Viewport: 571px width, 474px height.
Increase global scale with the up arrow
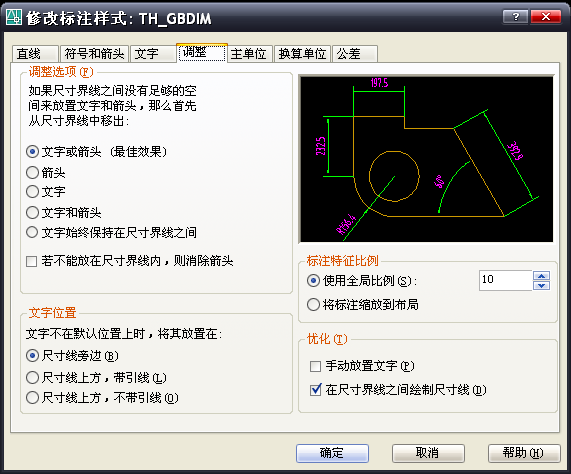point(542,276)
